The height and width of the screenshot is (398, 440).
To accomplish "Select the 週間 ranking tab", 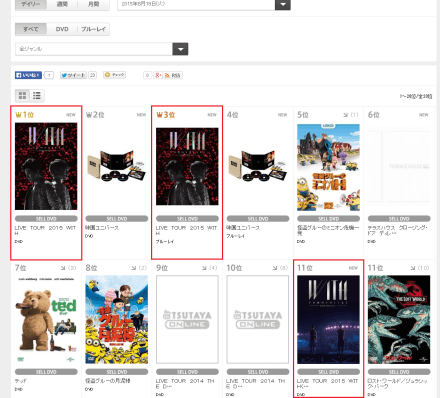I will (x=62, y=4).
